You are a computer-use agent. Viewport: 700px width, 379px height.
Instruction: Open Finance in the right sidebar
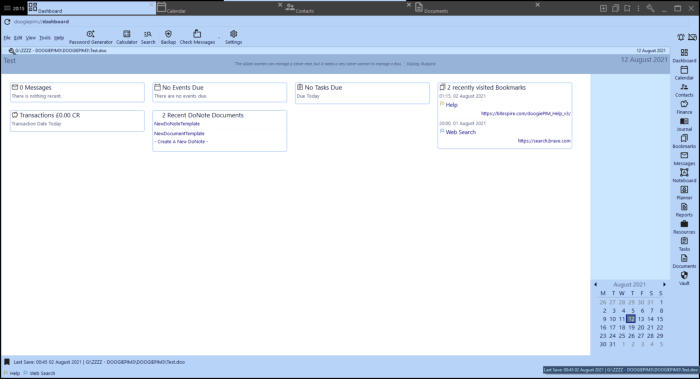click(x=684, y=108)
